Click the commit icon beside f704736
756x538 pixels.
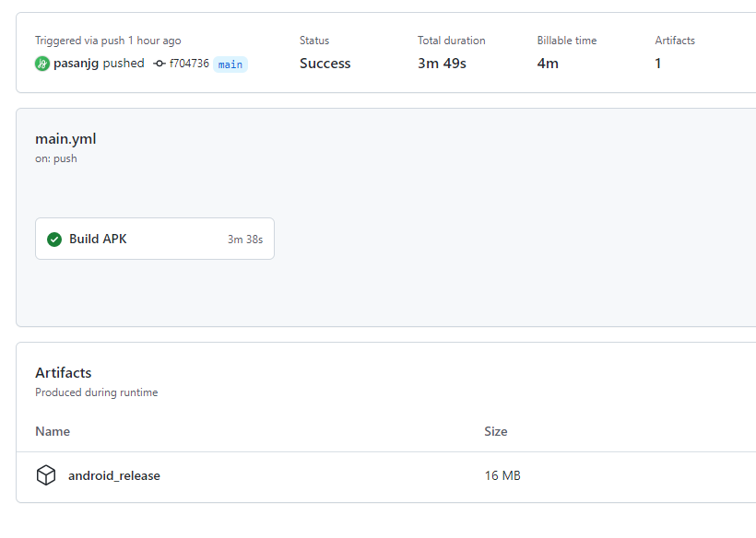159,64
